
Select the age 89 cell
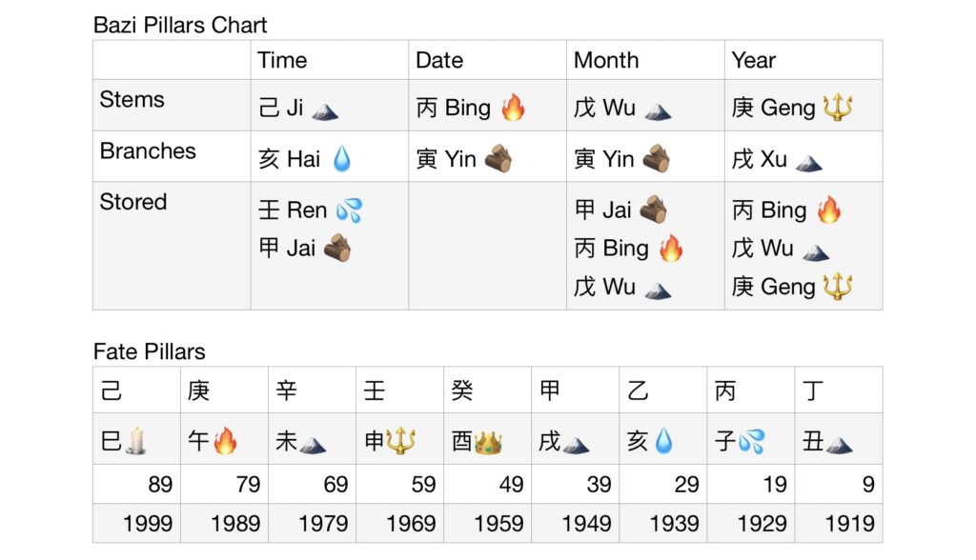136,484
